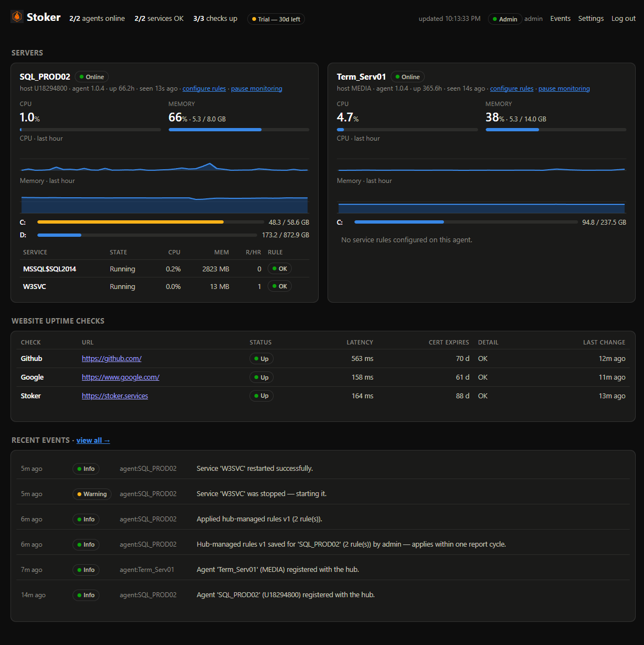Click the Up status badge for Stoker
Image resolution: width=644 pixels, height=645 pixels.
pyautogui.click(x=262, y=396)
